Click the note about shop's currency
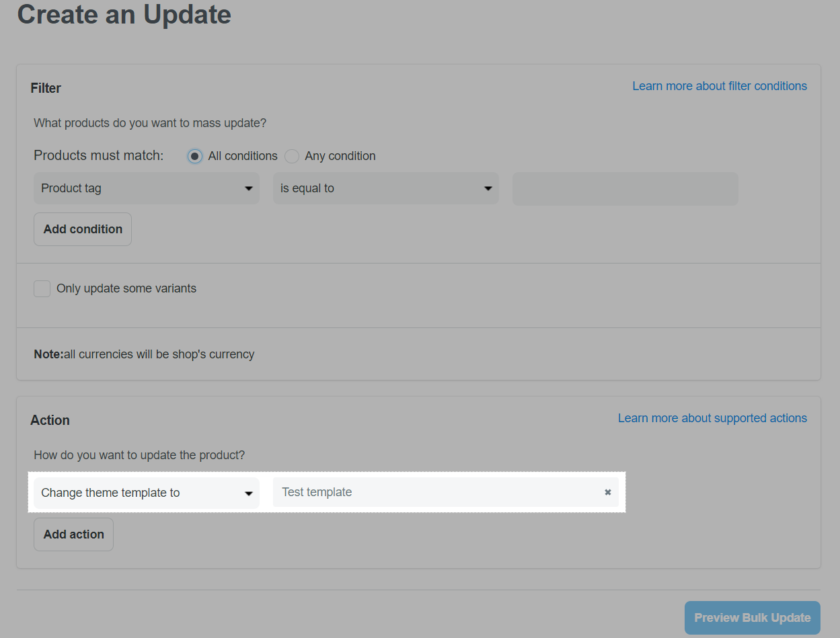The height and width of the screenshot is (638, 840). click(x=144, y=354)
